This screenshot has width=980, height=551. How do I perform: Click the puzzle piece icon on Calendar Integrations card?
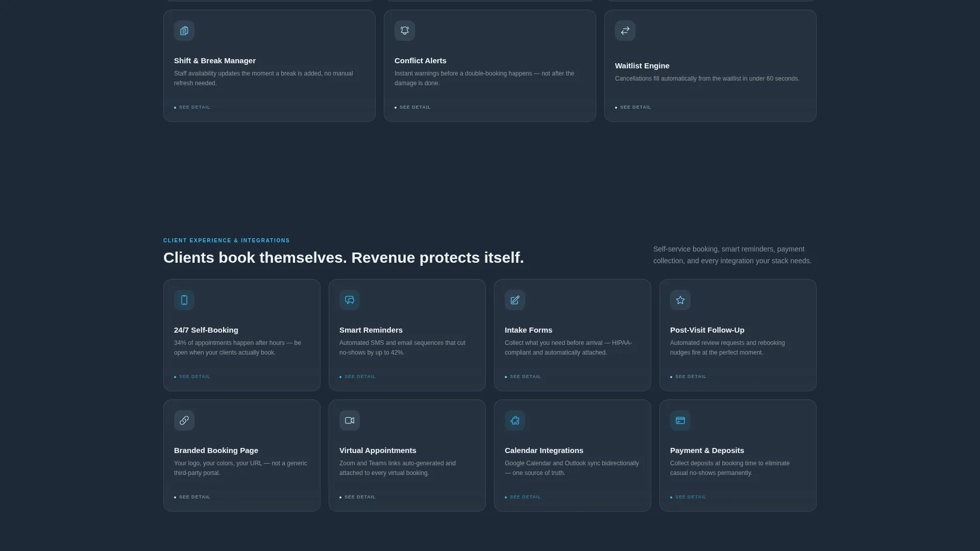(x=515, y=420)
